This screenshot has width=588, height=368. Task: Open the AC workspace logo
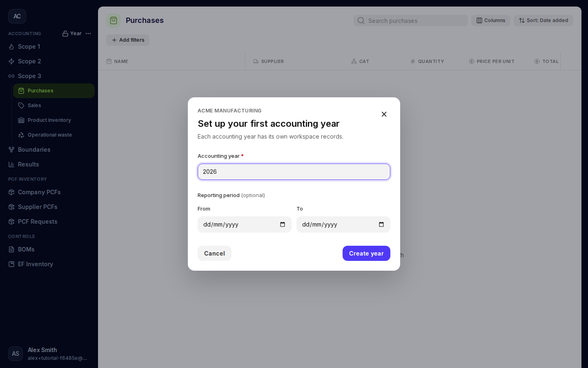pyautogui.click(x=17, y=16)
